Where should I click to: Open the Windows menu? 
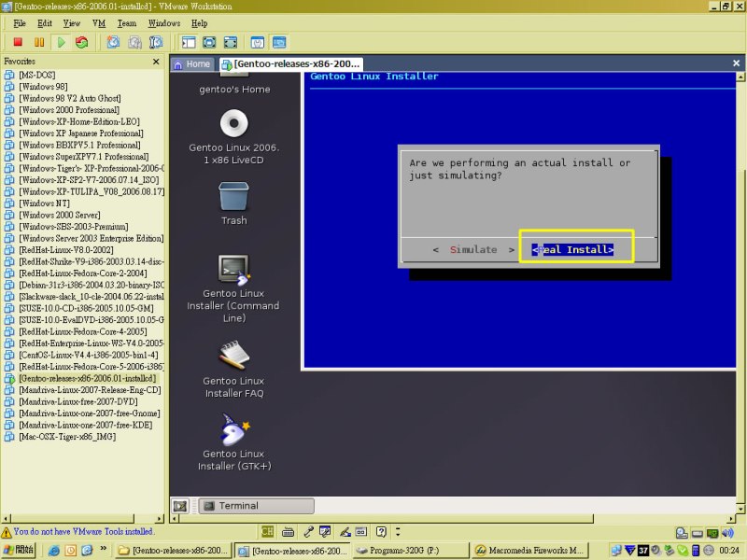click(x=164, y=23)
